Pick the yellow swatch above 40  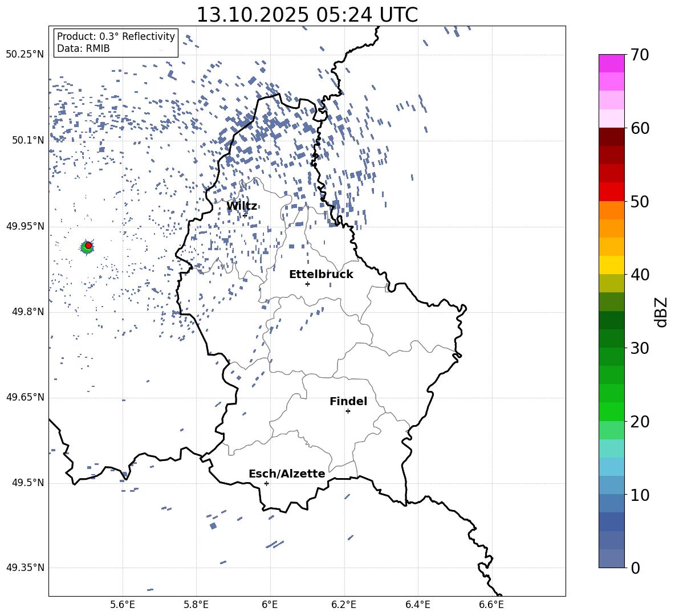click(x=611, y=265)
